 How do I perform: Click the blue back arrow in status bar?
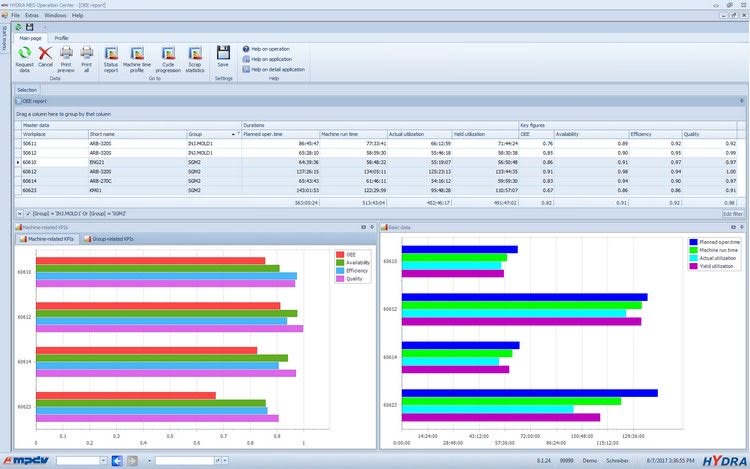click(x=117, y=460)
